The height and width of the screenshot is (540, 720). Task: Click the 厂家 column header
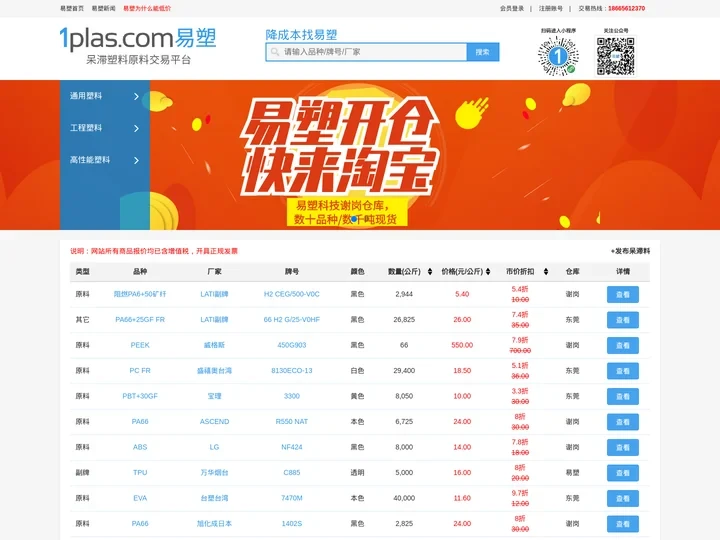pos(214,271)
